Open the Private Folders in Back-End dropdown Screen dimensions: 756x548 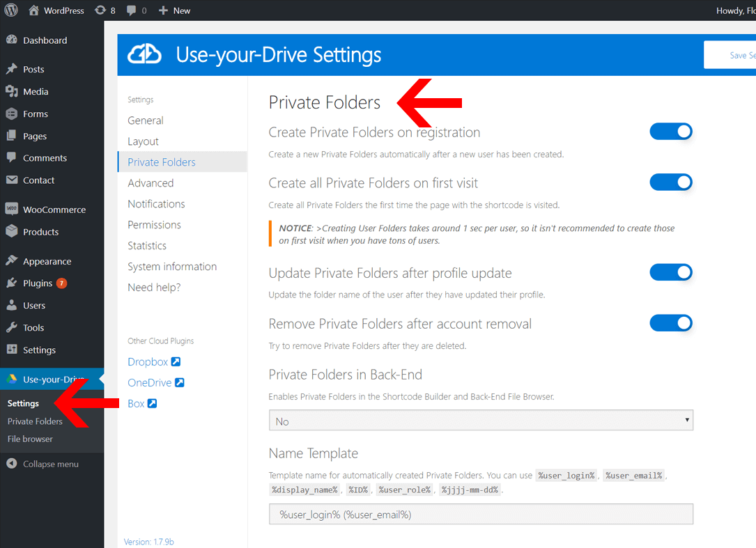481,421
